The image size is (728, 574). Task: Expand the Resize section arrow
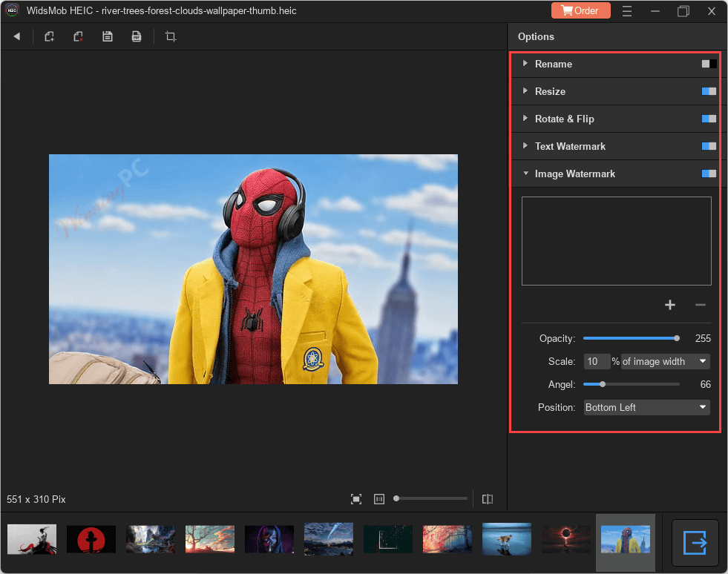click(x=525, y=90)
